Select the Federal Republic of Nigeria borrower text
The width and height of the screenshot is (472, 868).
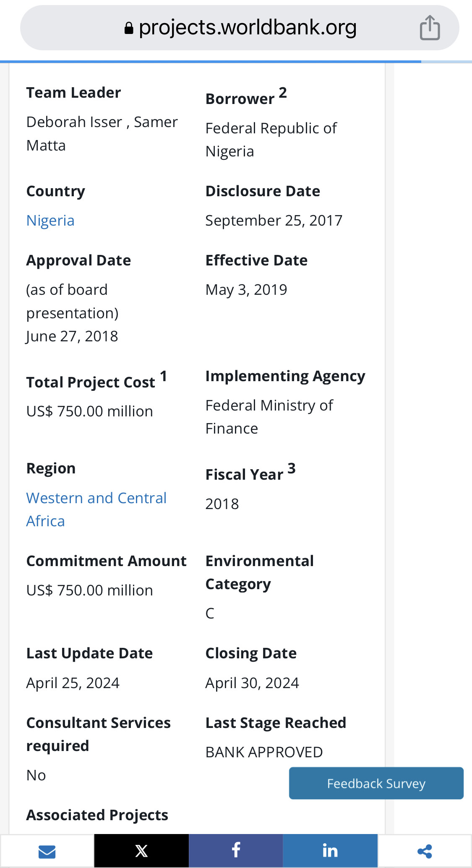271,140
